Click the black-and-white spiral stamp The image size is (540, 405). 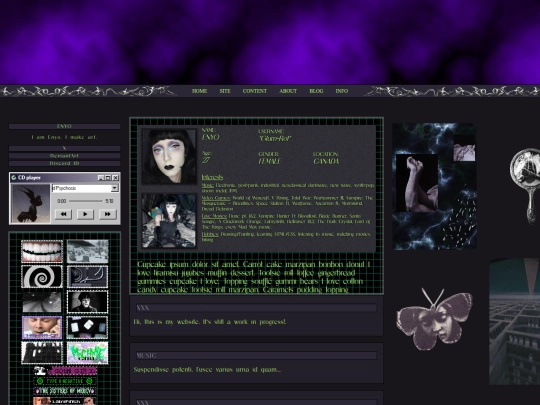pyautogui.click(x=42, y=277)
